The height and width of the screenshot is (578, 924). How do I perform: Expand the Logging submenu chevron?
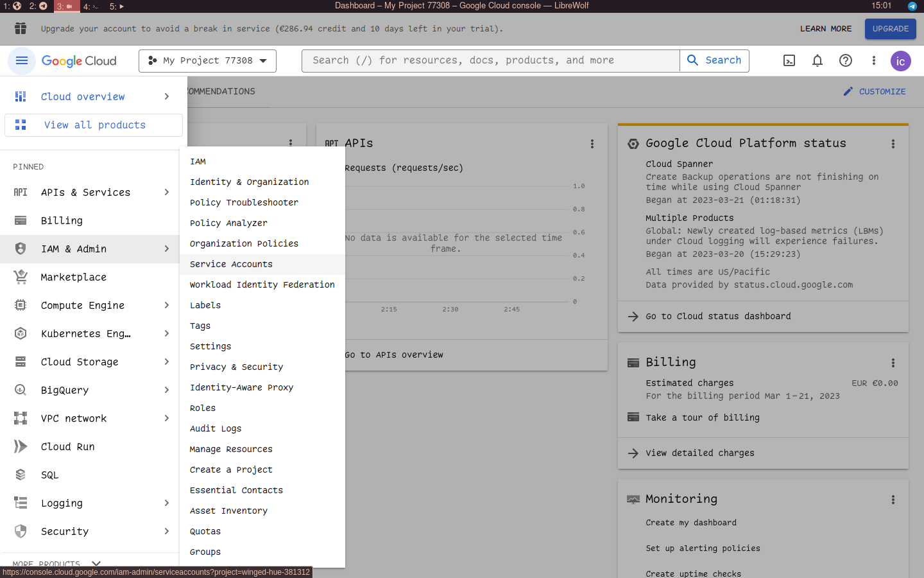(x=167, y=503)
